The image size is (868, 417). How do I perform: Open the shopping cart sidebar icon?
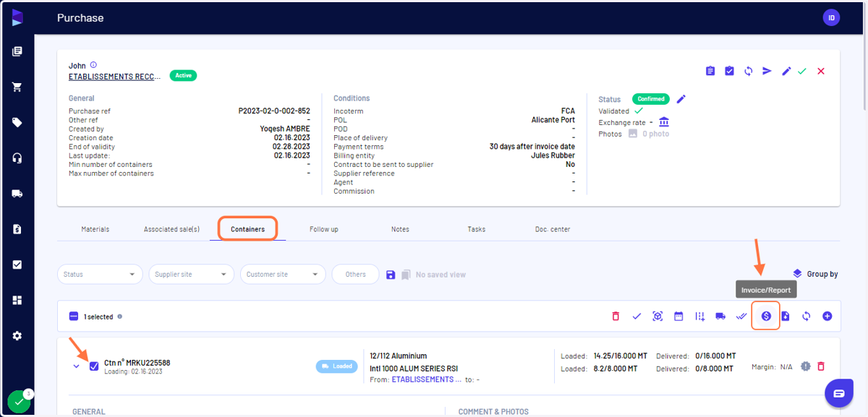(x=17, y=87)
